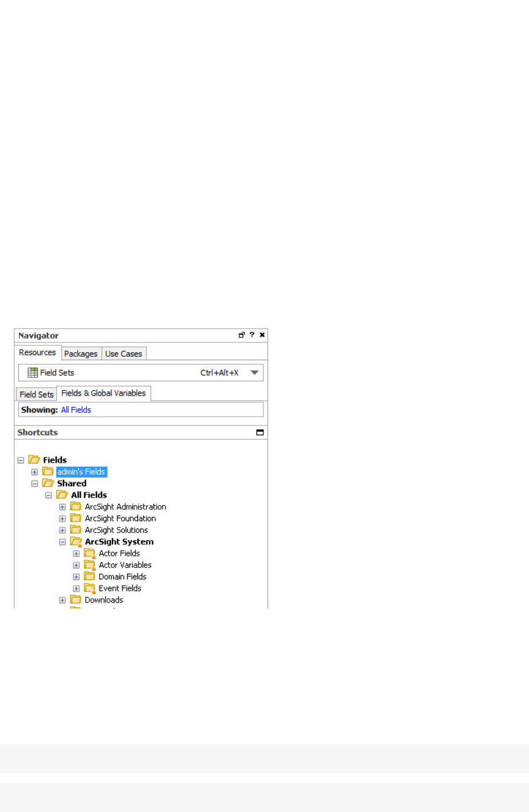
Task: Open Navigator help question mark
Action: pyautogui.click(x=252, y=335)
